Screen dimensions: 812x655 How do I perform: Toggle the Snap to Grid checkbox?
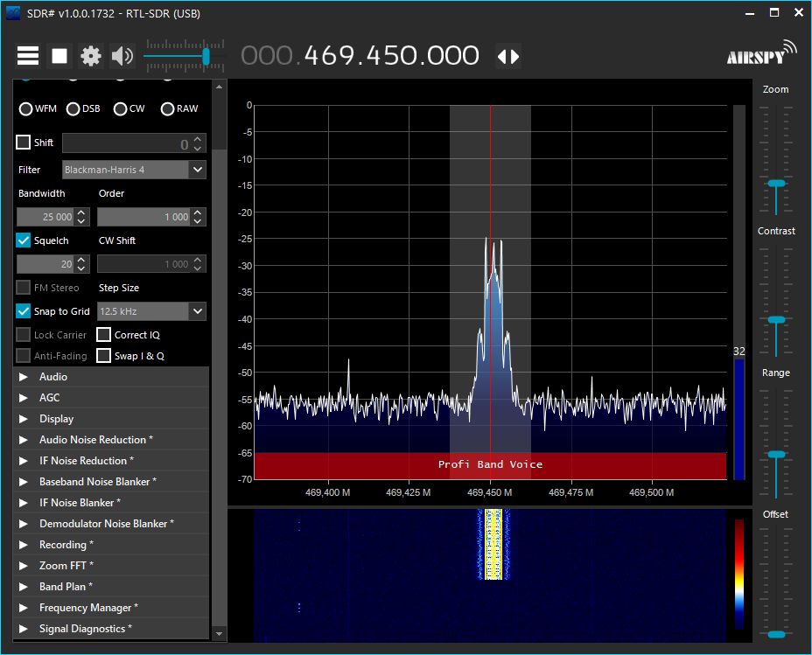pos(24,311)
